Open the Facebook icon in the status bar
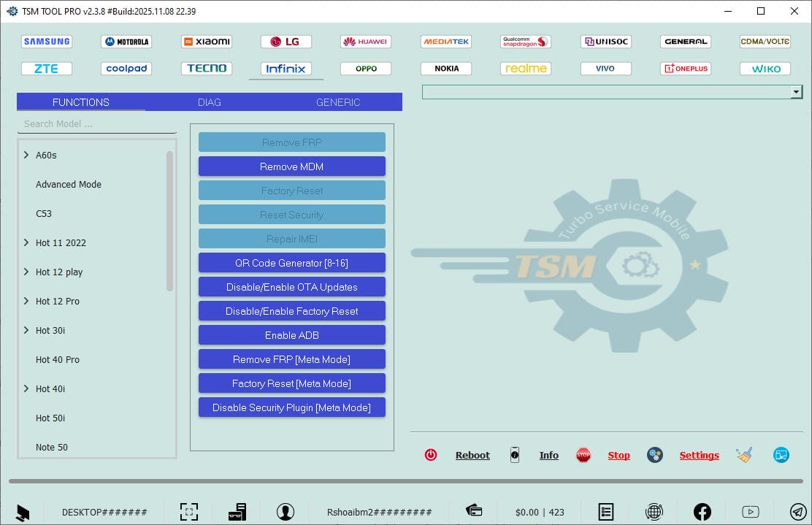Image resolution: width=812 pixels, height=525 pixels. (702, 511)
